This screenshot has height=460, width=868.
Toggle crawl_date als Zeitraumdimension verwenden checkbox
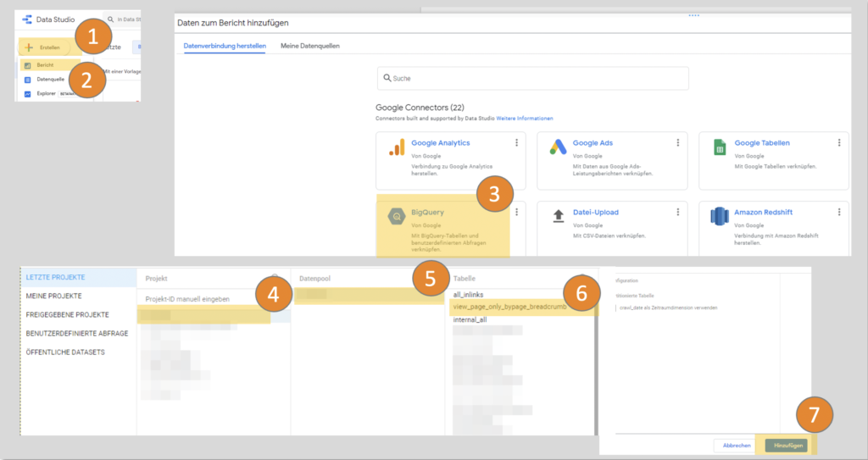[616, 308]
